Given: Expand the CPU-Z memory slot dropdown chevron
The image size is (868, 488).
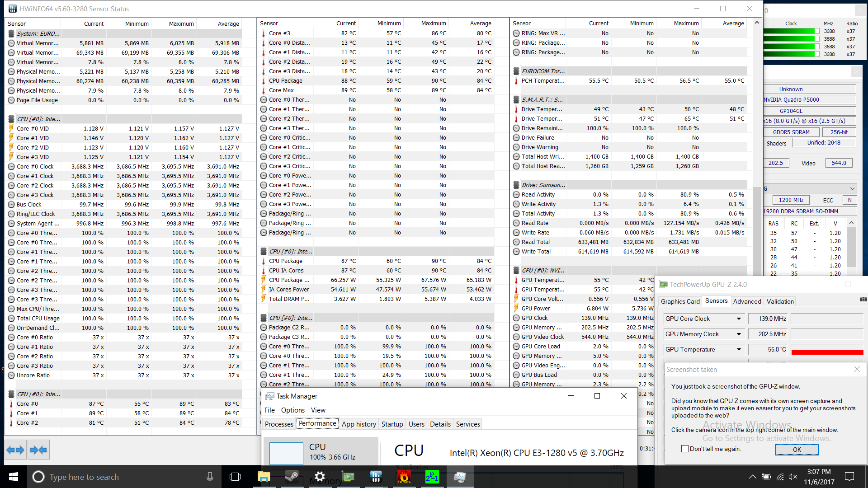Looking at the screenshot, I should pyautogui.click(x=852, y=188).
